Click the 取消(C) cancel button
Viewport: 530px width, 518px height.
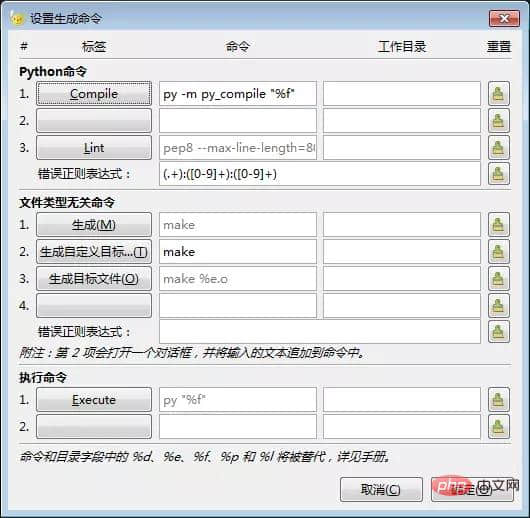click(x=381, y=489)
